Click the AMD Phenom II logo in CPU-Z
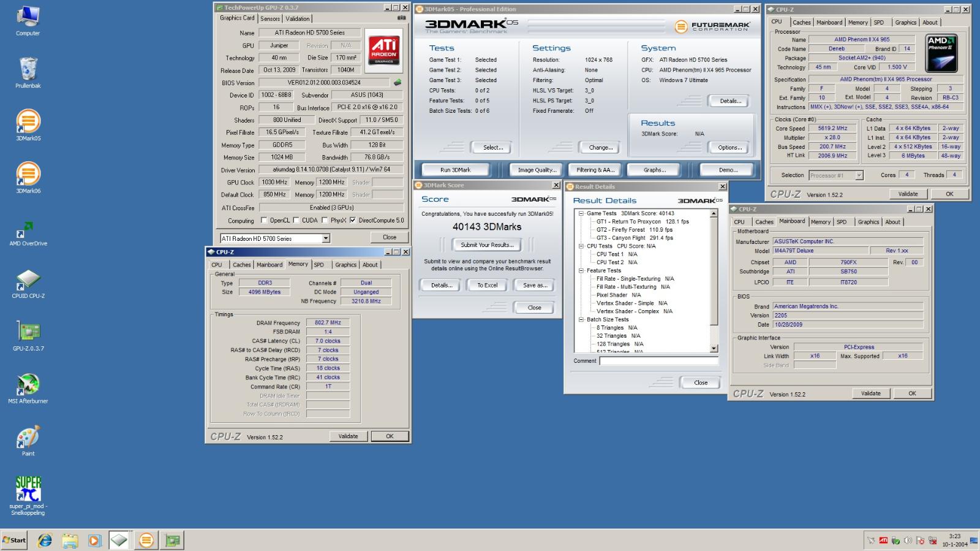 click(x=941, y=53)
